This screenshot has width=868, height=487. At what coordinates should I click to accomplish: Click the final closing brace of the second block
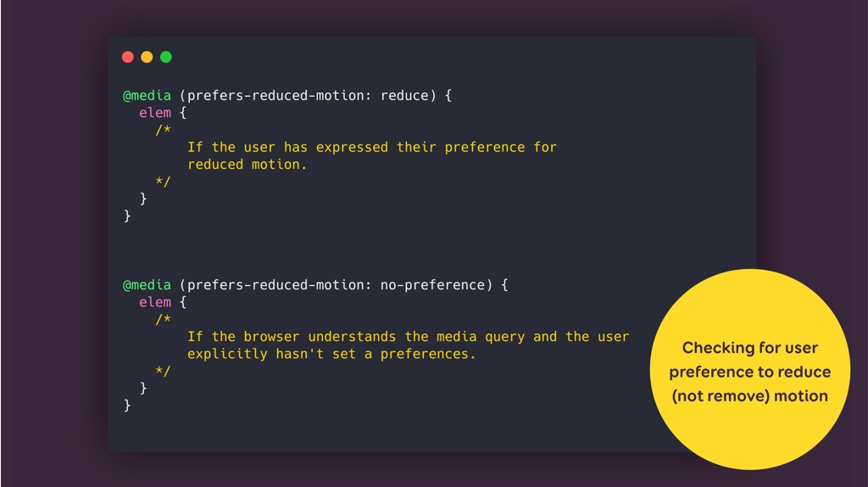(x=128, y=406)
